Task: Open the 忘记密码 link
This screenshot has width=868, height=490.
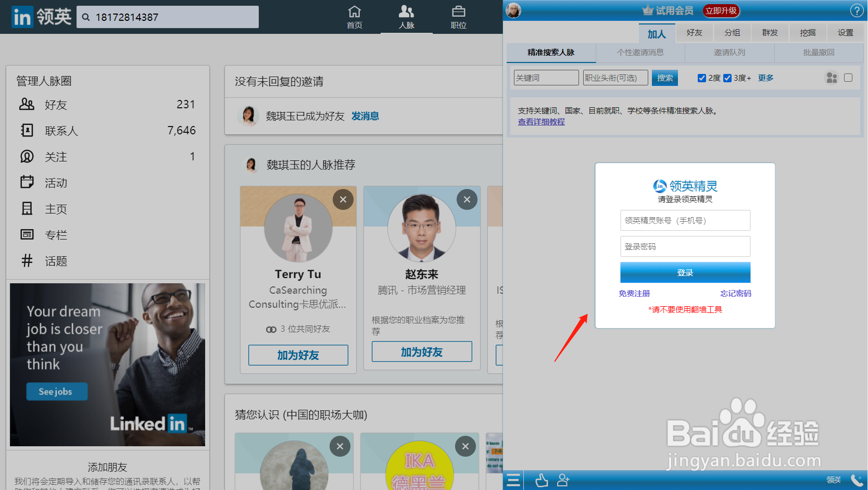Action: pyautogui.click(x=736, y=294)
